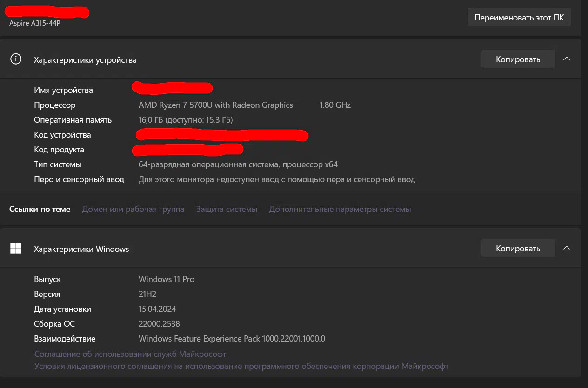Click the Перо и сенсорный ввод label
Screen dimensions: 588x388
click(x=79, y=179)
